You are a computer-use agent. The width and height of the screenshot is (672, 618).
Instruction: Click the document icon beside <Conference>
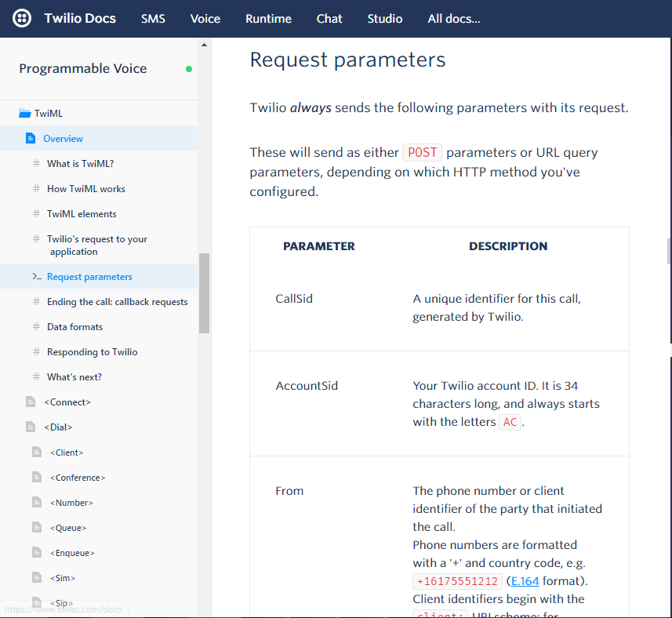point(37,477)
